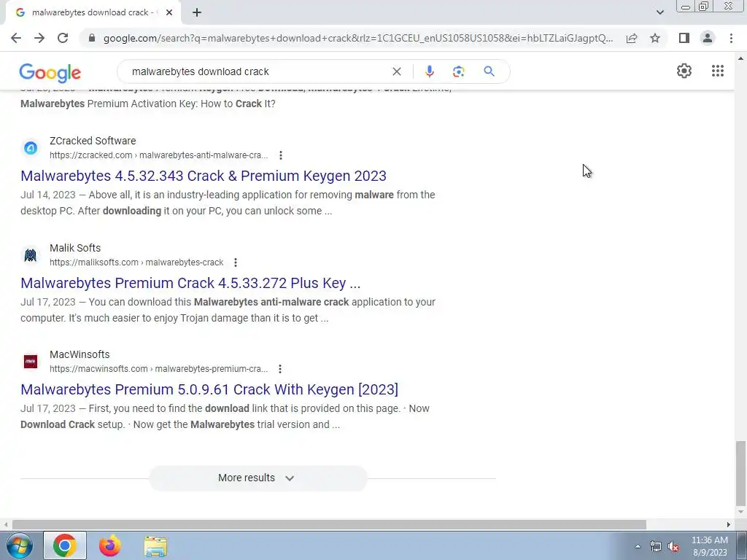The image size is (747, 560).
Task: Clear the search query with the X
Action: click(396, 71)
